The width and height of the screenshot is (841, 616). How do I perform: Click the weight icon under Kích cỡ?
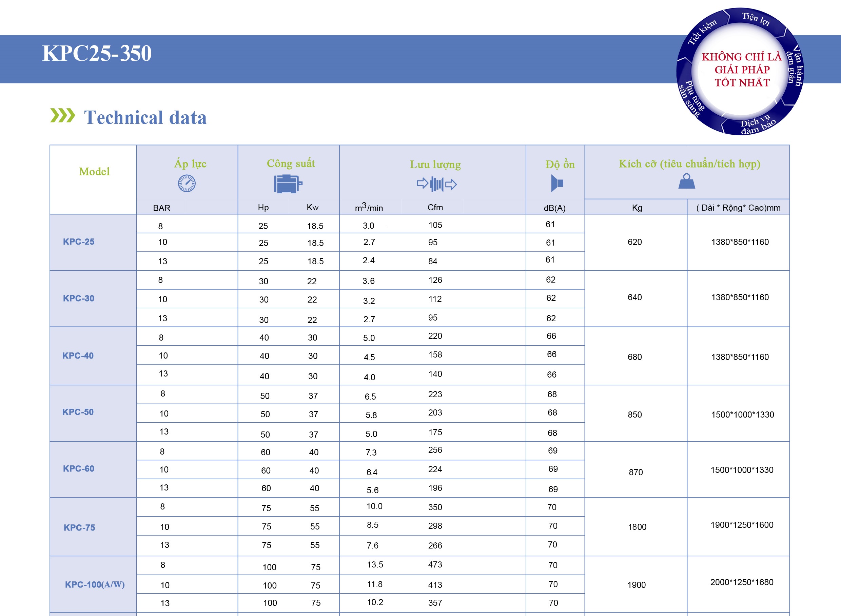[686, 181]
